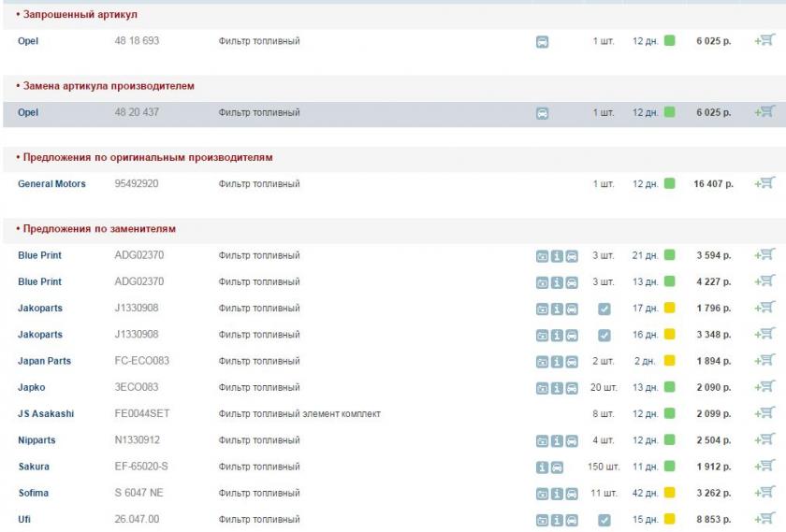Screen dimensions: 786x532
Task: Show info icon for Jakoparts 3 348 р. row
Action: click(x=557, y=336)
